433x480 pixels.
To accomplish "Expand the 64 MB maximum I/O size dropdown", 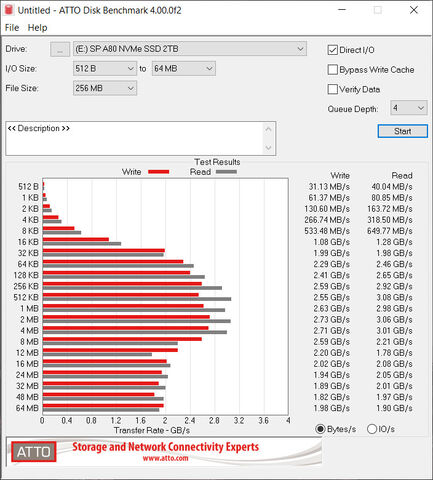I will 184,69.
